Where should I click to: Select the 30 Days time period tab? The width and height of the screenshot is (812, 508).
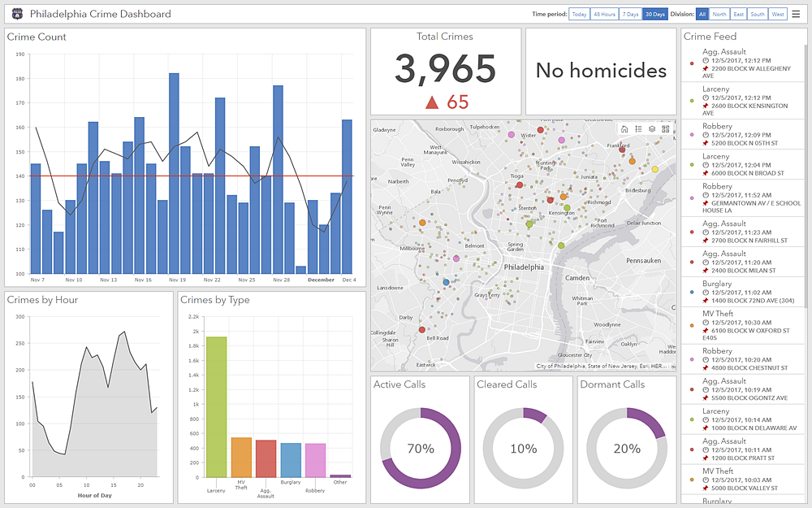655,14
